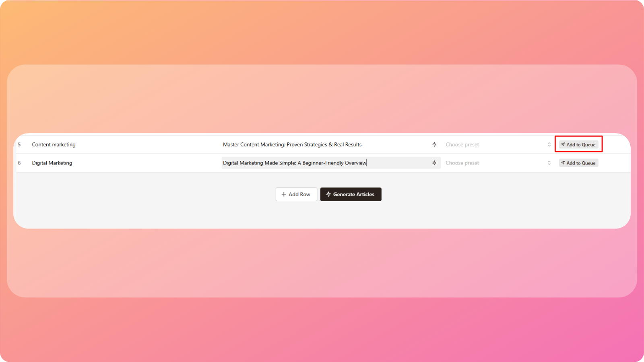The width and height of the screenshot is (644, 362).
Task: Select row number 5
Action: [19, 144]
